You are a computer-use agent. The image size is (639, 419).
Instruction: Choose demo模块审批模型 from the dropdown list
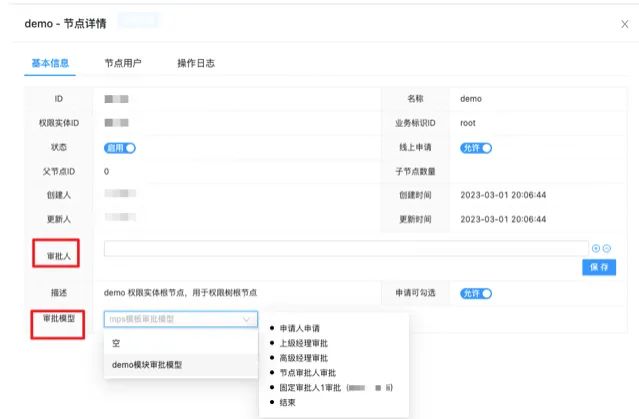pos(181,365)
